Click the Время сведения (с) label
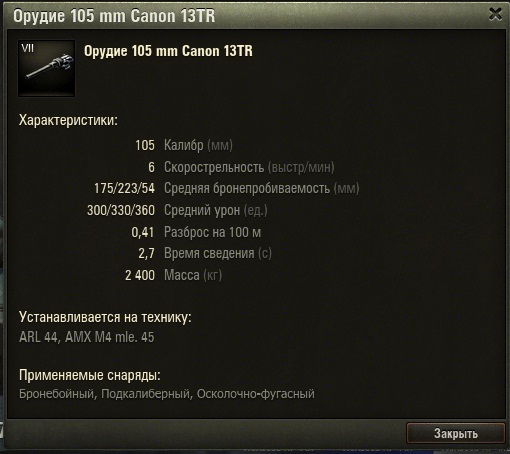The image size is (510, 454). pos(218,253)
